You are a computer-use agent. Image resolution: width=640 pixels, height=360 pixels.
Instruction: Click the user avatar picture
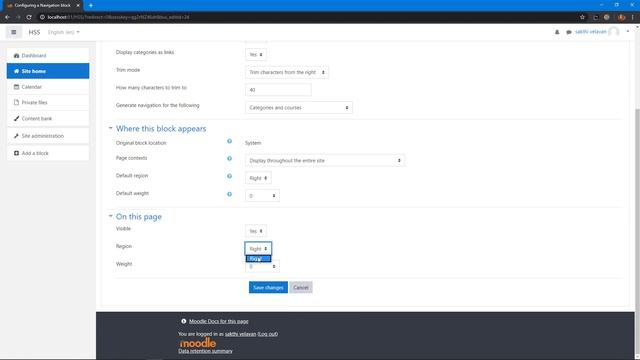[613, 32]
